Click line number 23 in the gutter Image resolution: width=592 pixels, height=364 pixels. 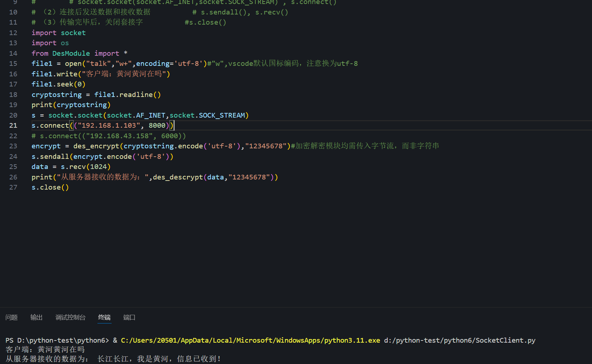click(13, 146)
